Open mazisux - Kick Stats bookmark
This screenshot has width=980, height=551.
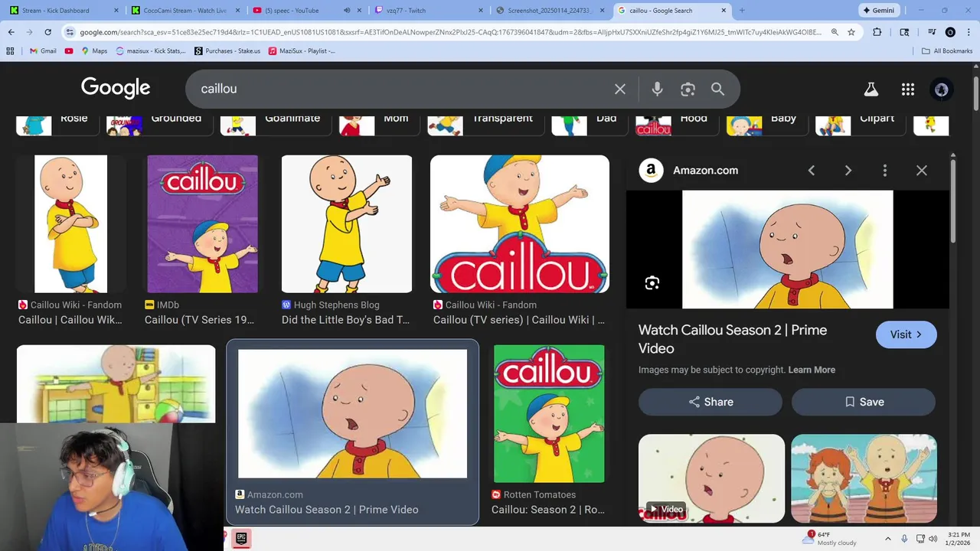[151, 51]
